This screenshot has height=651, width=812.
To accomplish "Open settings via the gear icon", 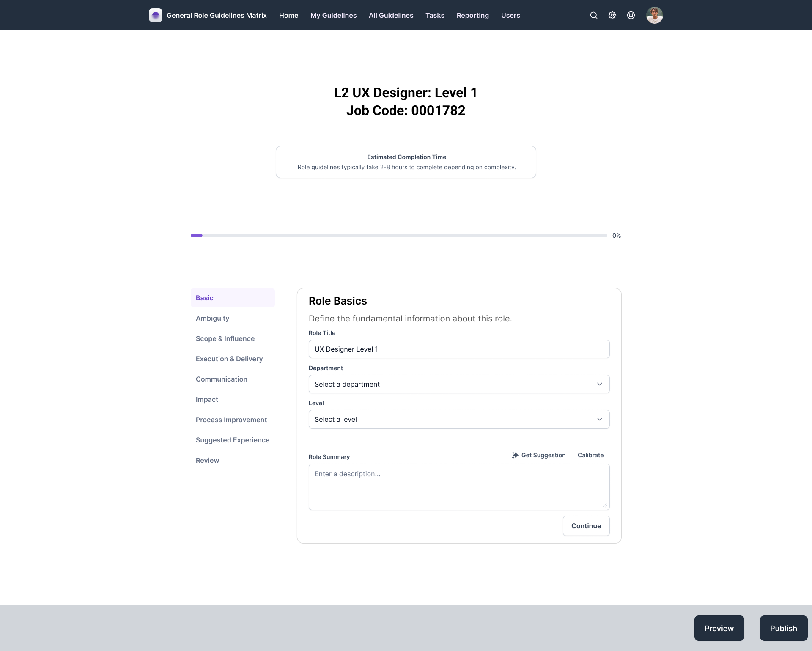I will click(x=612, y=15).
